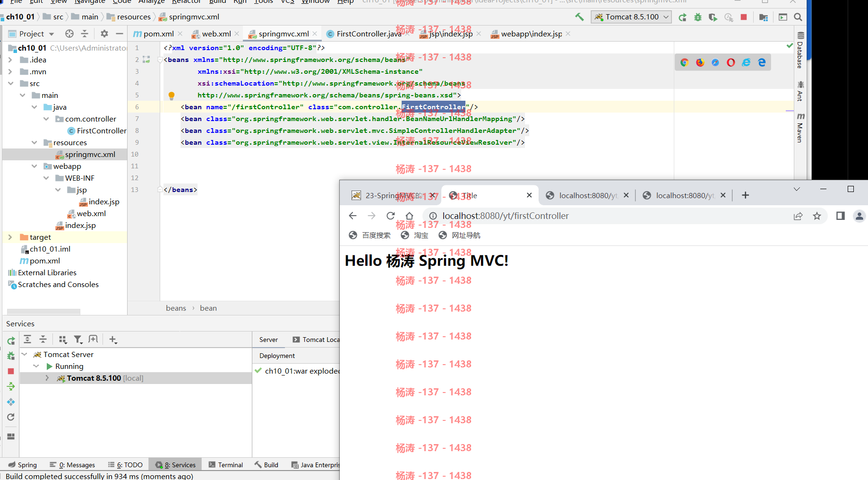Open in Opera browser icon in editor
The height and width of the screenshot is (480, 868).
coord(731,62)
